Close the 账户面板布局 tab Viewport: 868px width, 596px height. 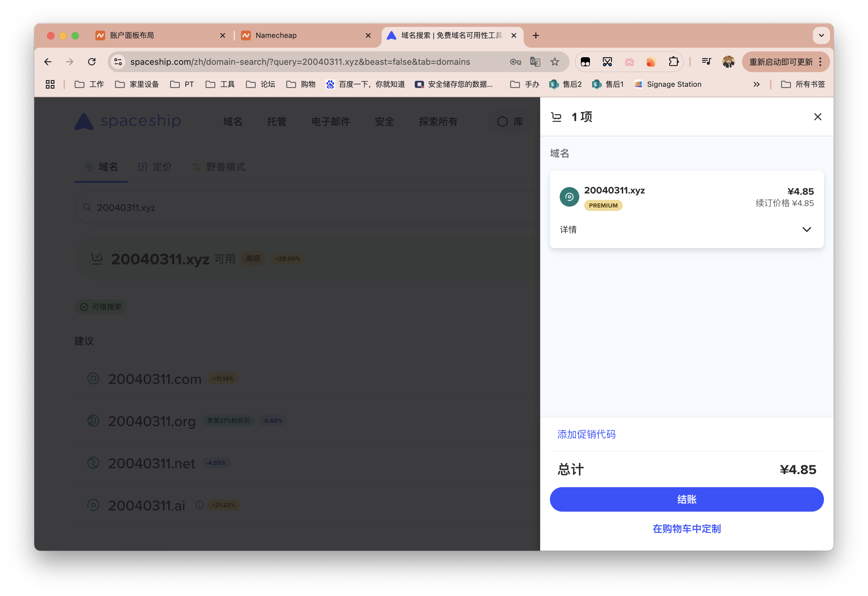pos(223,35)
